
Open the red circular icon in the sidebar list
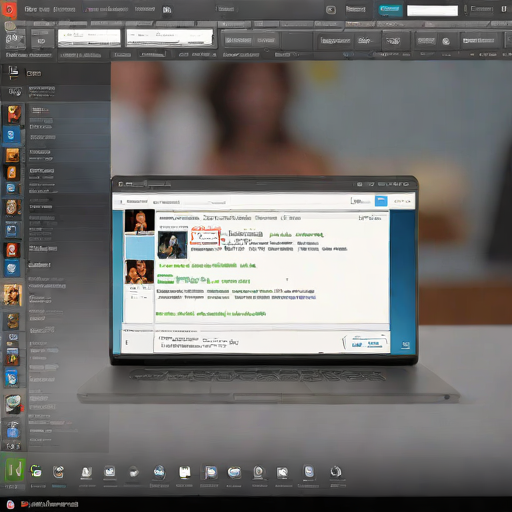click(12, 250)
